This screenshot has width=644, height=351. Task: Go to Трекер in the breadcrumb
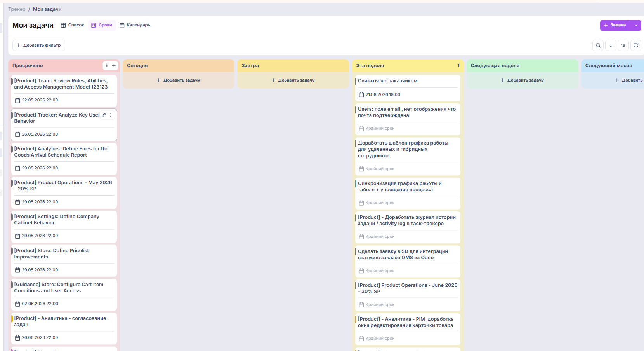coord(17,9)
